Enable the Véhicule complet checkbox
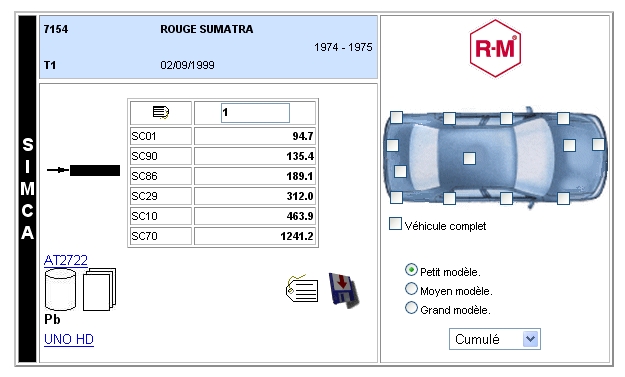Screen dimensions: 625x377 coord(395,224)
